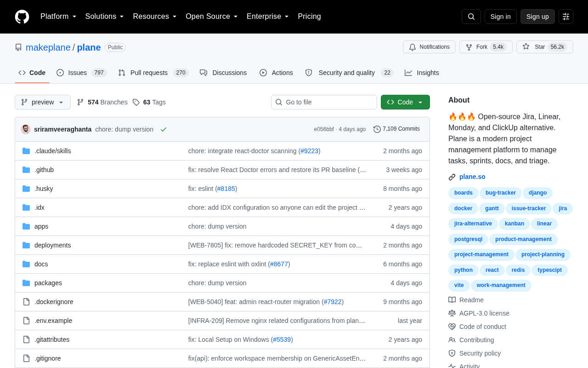Click the people icon beside Contributing

click(x=452, y=340)
